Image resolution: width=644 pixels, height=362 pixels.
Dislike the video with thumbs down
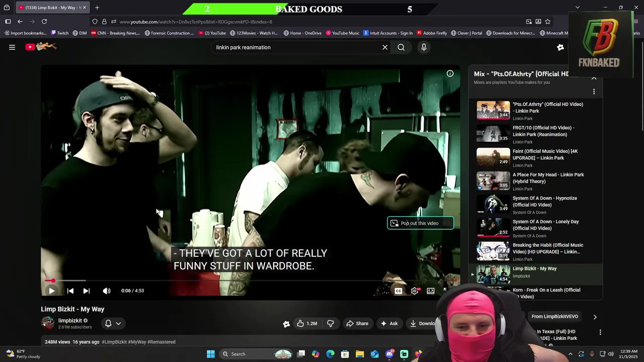[331, 323]
